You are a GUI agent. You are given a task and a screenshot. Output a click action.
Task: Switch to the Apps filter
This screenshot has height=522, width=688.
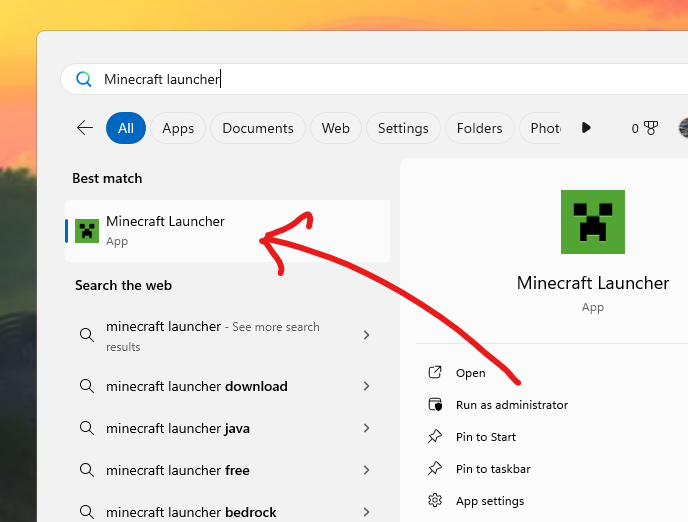[178, 128]
